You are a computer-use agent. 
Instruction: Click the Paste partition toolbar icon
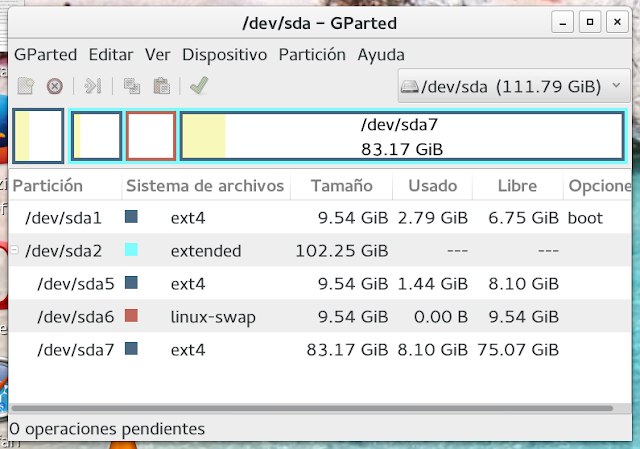(x=162, y=86)
